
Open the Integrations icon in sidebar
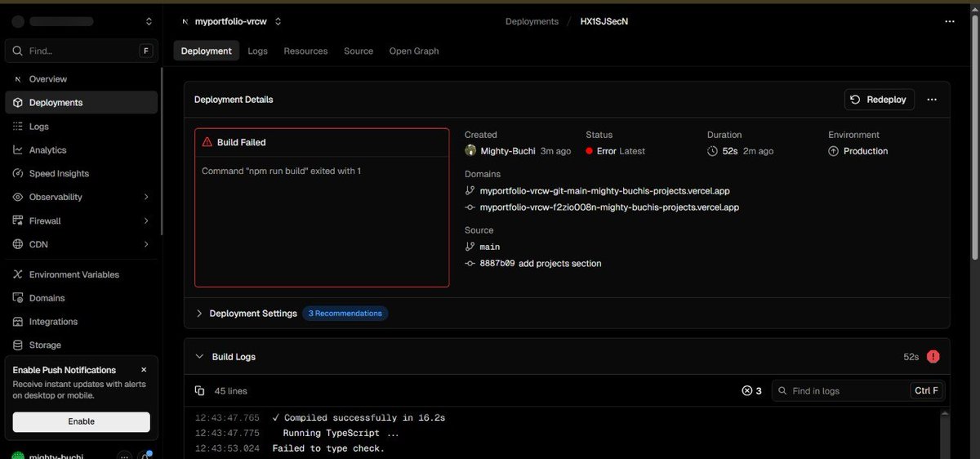coord(18,322)
